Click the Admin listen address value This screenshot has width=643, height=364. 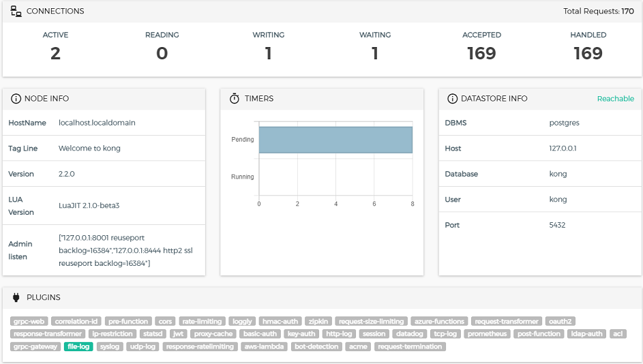tap(126, 250)
